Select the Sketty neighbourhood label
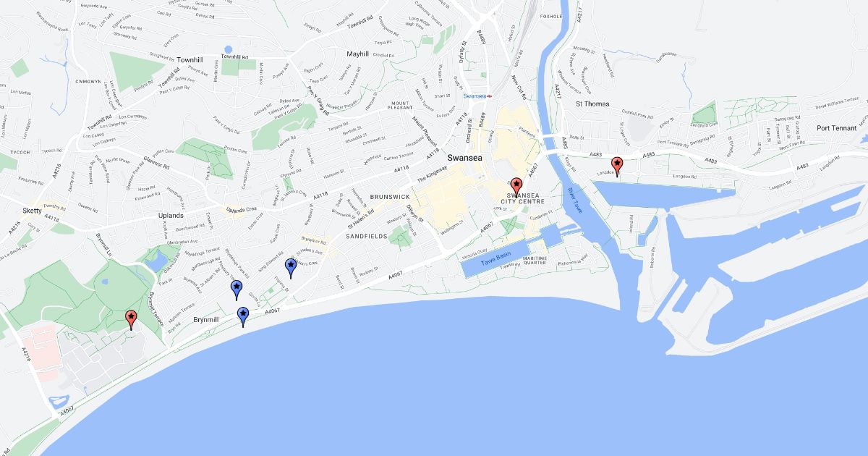The image size is (868, 456). click(x=32, y=210)
